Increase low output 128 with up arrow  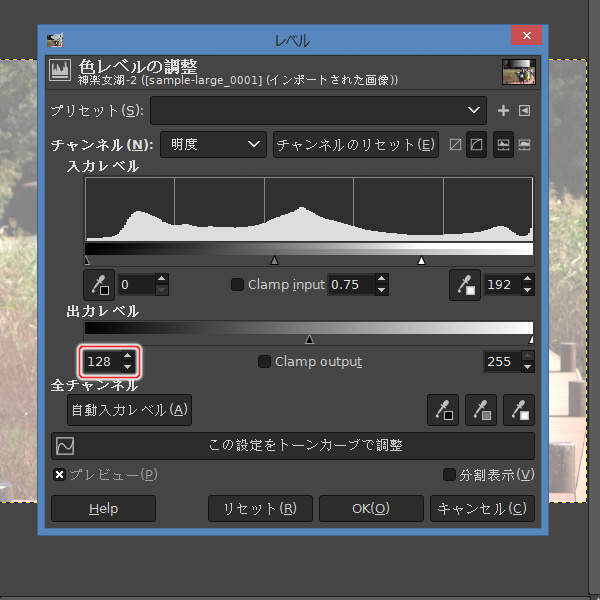point(127,356)
